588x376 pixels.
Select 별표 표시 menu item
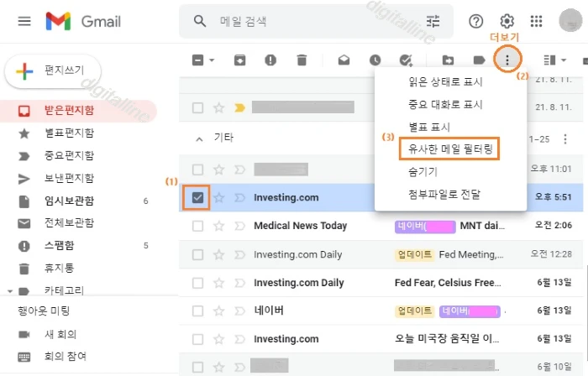pos(429,127)
